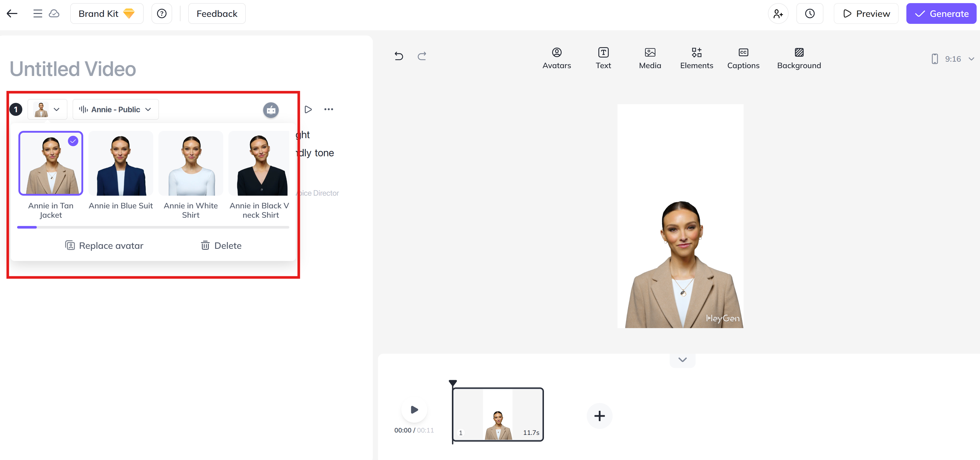This screenshot has width=980, height=460.
Task: Click the Generate button
Action: [x=941, y=14]
